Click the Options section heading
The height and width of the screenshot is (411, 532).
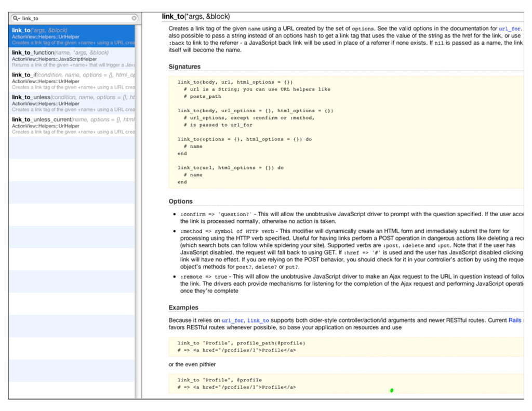[x=180, y=201]
